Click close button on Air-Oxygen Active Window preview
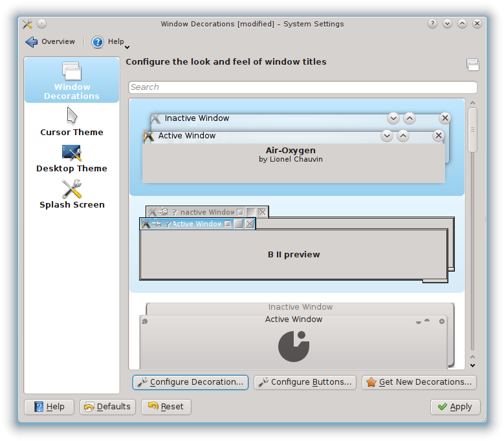Viewport: 504px width, 441px height. 439,136
